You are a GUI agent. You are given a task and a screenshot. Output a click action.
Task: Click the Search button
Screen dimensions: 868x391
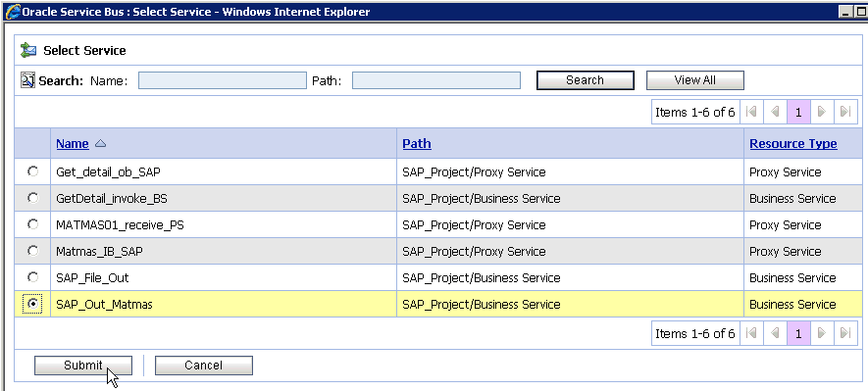586,80
